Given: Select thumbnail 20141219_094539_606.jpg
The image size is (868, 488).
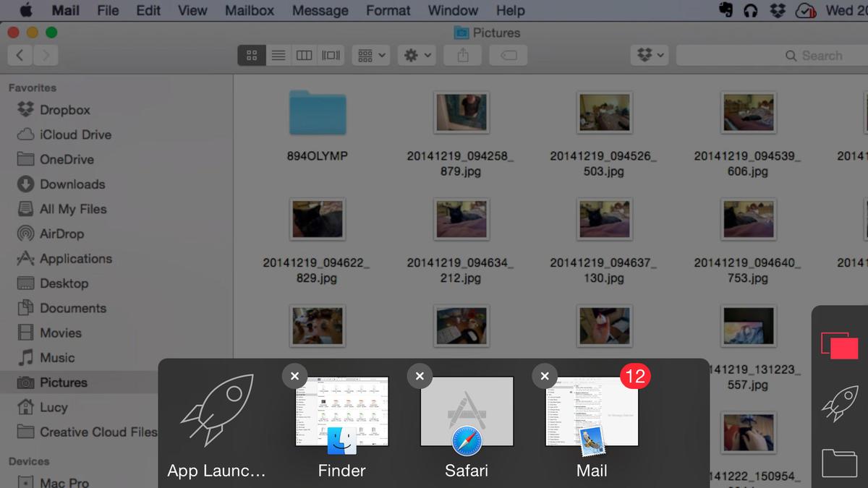Looking at the screenshot, I should (x=749, y=113).
